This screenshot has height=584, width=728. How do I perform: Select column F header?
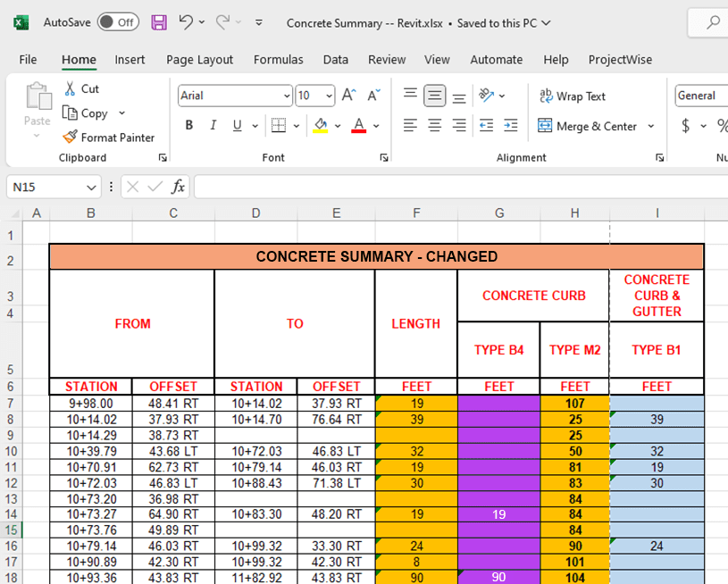(416, 213)
